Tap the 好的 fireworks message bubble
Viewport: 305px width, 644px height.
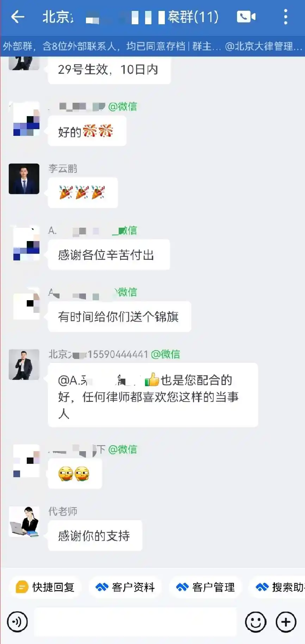point(87,131)
